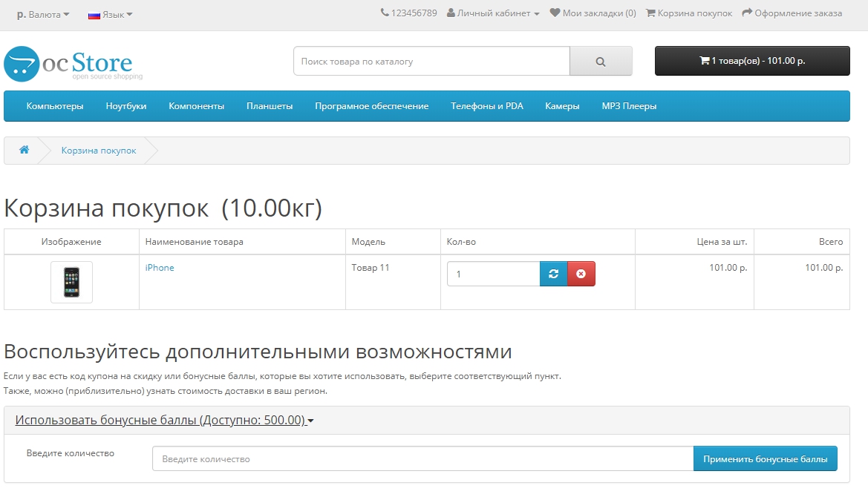The width and height of the screenshot is (868, 497).
Task: Click the iPhone product thumbnail
Action: (71, 282)
